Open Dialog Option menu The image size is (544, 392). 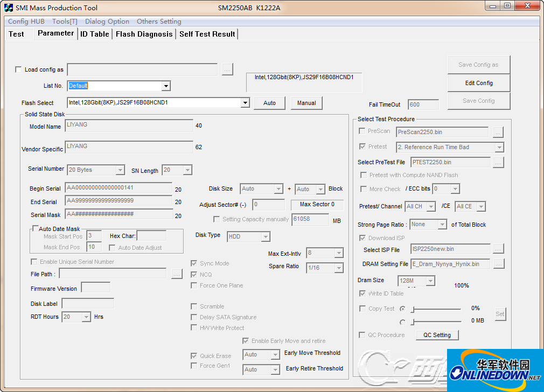tap(107, 22)
